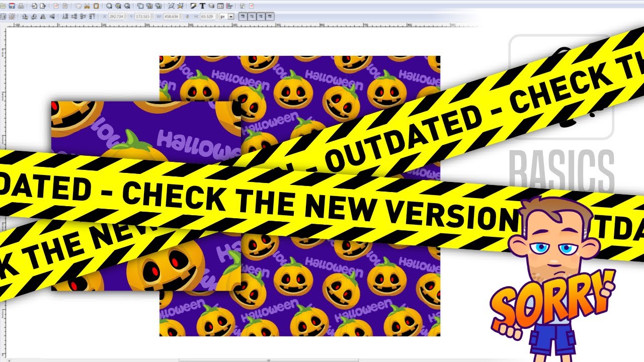The width and height of the screenshot is (644, 362).
Task: Save the document with the Save icon
Action: [x=12, y=6]
